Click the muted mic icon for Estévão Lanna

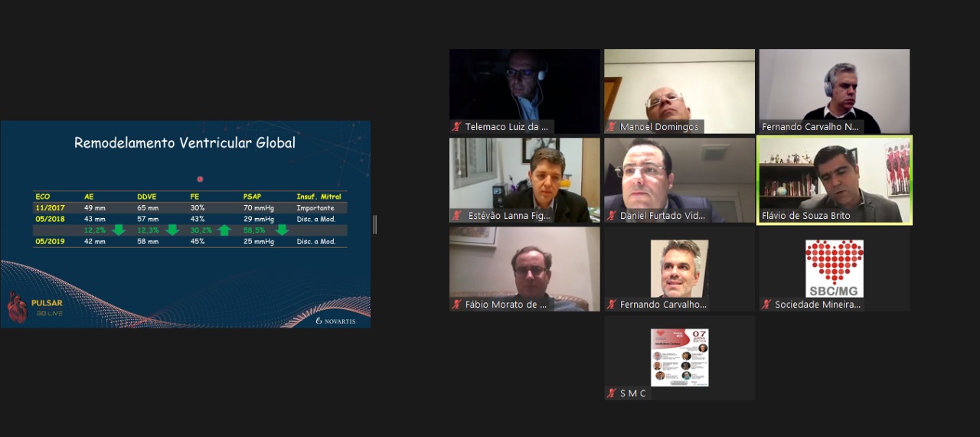(x=457, y=216)
